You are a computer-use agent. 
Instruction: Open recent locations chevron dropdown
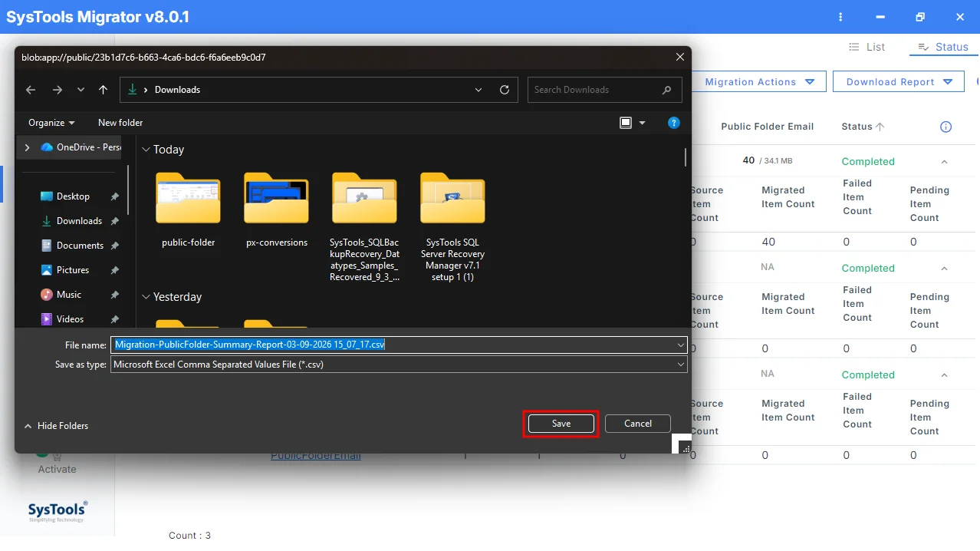81,90
